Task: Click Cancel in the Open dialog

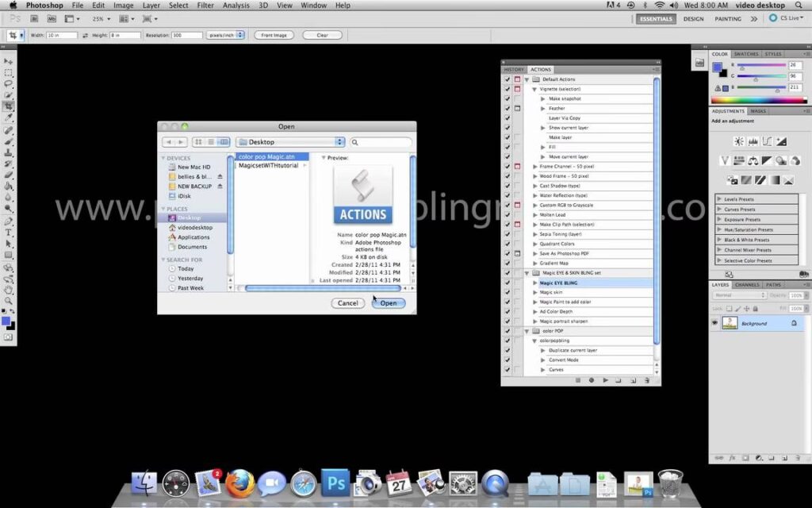Action: pyautogui.click(x=347, y=303)
